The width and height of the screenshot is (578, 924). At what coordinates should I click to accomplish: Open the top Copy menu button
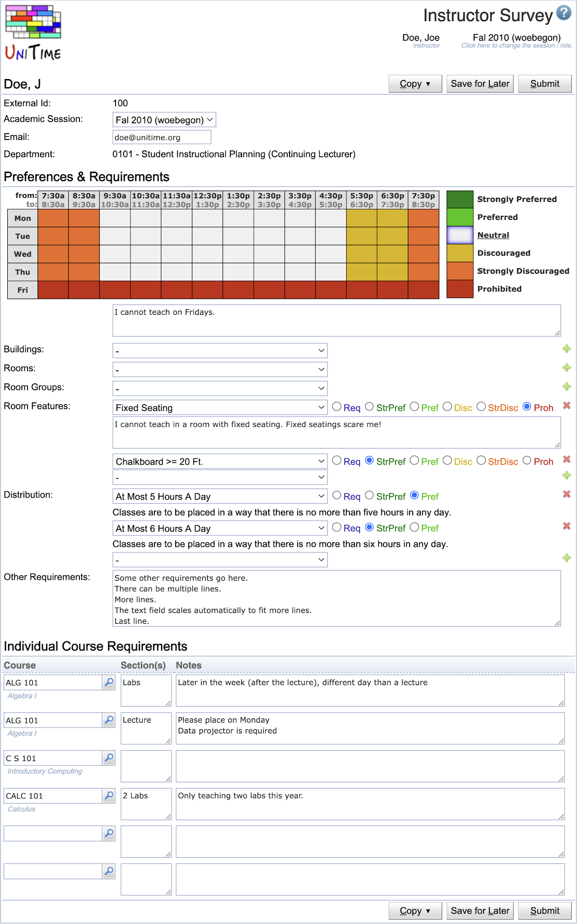[x=415, y=84]
